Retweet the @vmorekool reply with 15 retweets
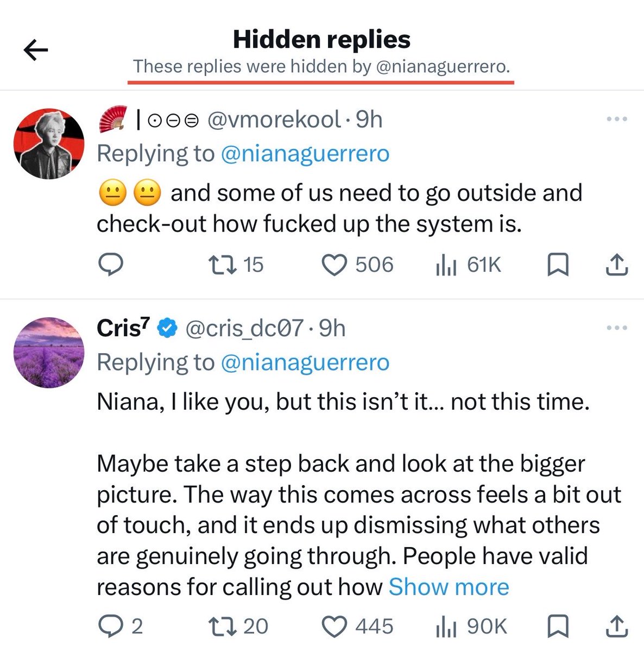The height and width of the screenshot is (652, 644). point(236,265)
